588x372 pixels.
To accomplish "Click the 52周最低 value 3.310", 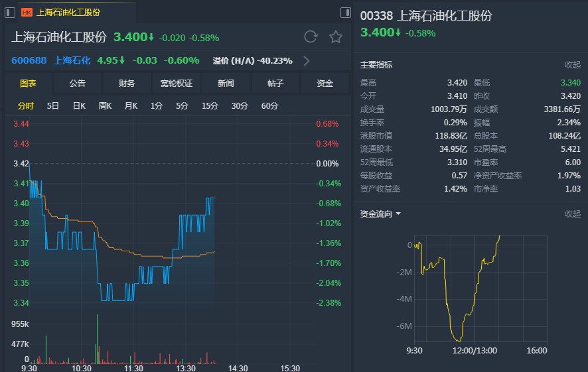I will (457, 162).
